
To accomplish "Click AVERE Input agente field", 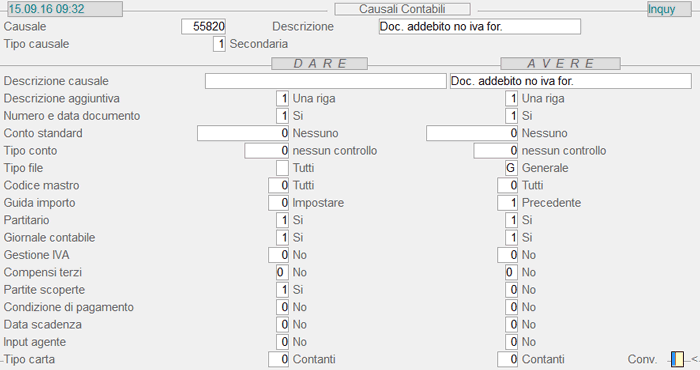I will pos(512,342).
